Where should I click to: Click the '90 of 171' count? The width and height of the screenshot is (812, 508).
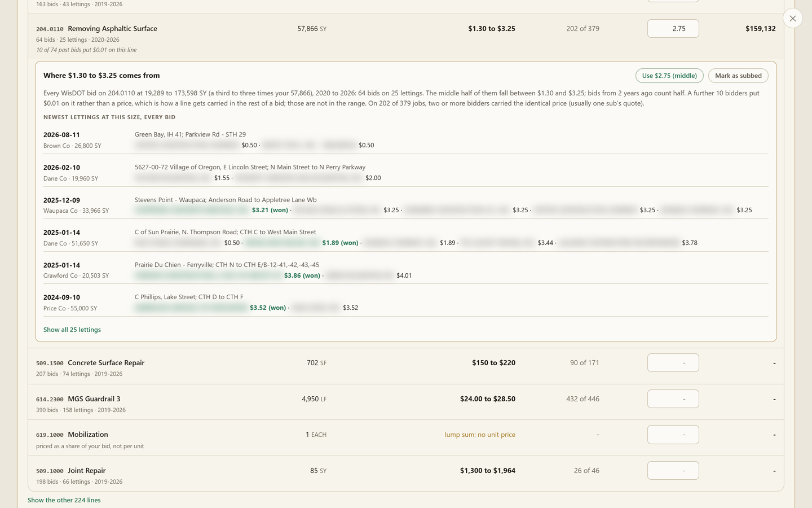585,363
